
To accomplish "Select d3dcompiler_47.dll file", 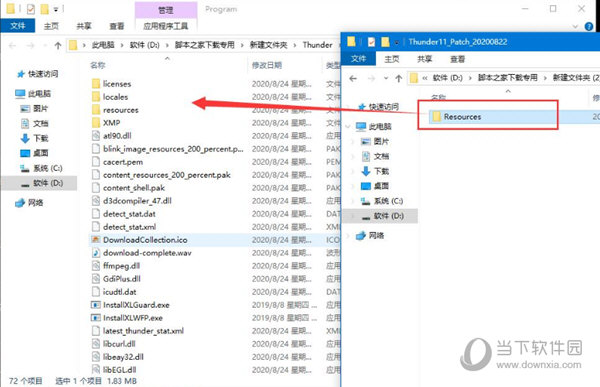I will [x=137, y=201].
